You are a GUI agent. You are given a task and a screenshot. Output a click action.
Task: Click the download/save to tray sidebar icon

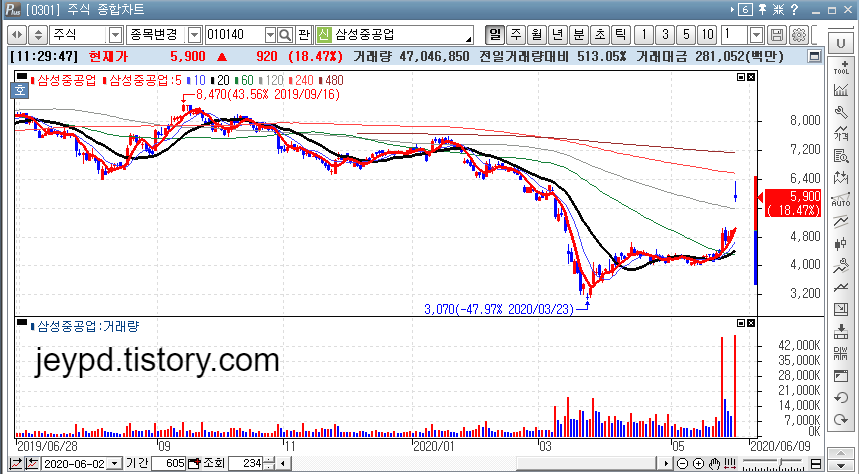841,331
